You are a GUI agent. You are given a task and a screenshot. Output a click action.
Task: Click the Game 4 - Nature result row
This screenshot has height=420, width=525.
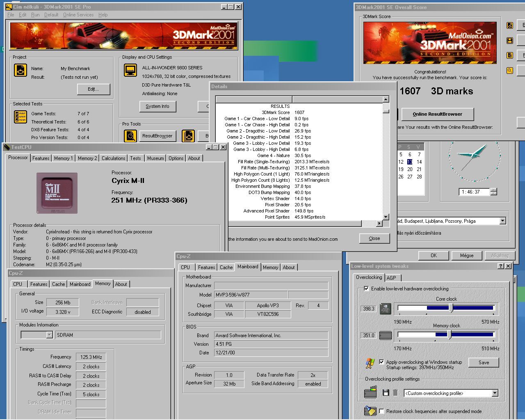[x=299, y=155]
